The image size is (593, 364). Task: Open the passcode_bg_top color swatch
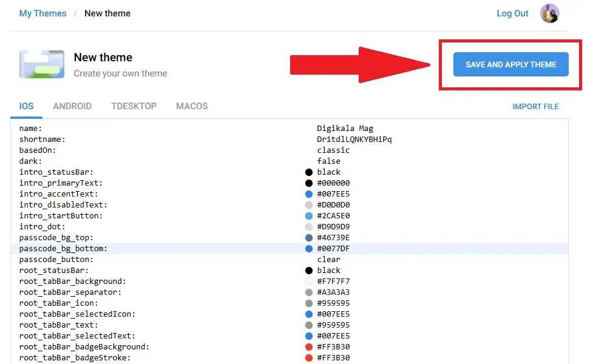tap(309, 238)
